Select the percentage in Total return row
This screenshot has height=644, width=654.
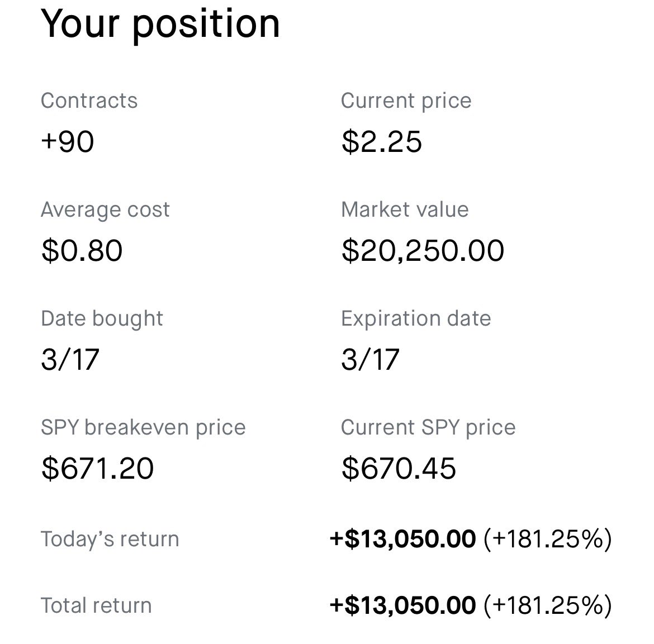547,605
